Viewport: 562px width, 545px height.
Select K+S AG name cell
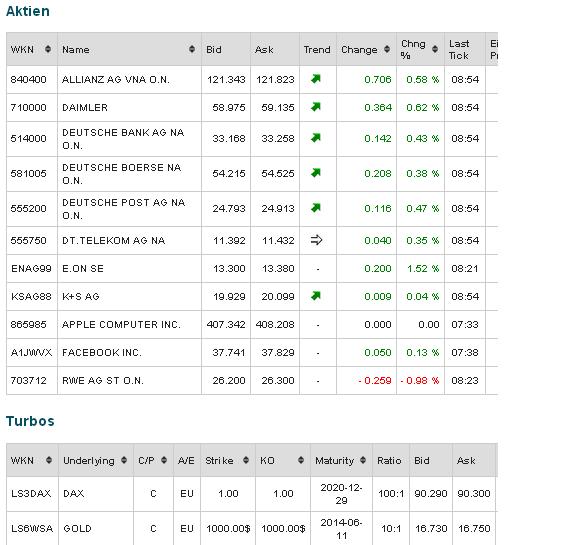pyautogui.click(x=129, y=296)
